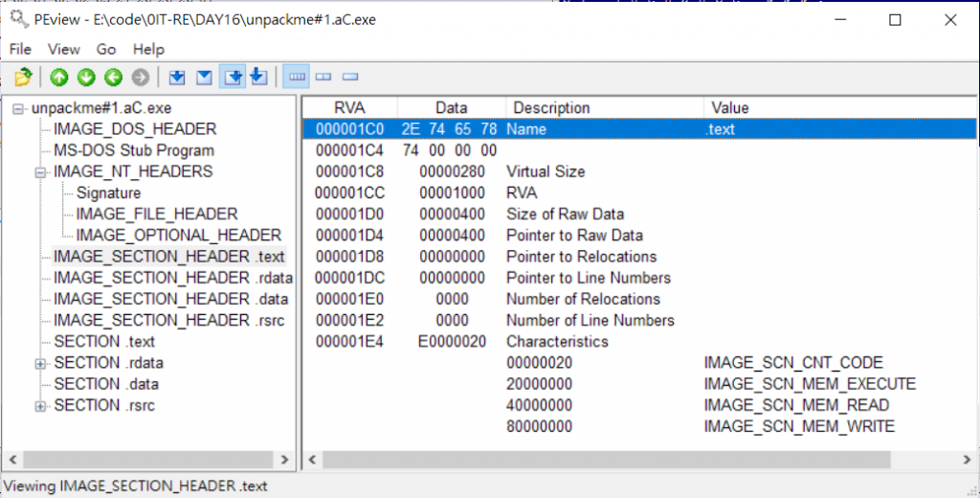Image resolution: width=980 pixels, height=498 pixels.
Task: Click the Value column header
Action: [x=839, y=107]
